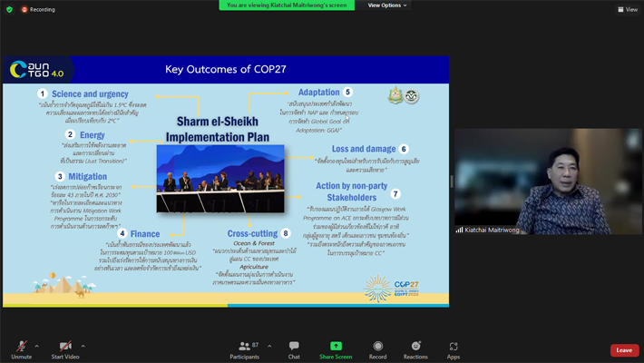The width and height of the screenshot is (644, 363).
Task: Click the red Recording indicator
Action: [38, 9]
